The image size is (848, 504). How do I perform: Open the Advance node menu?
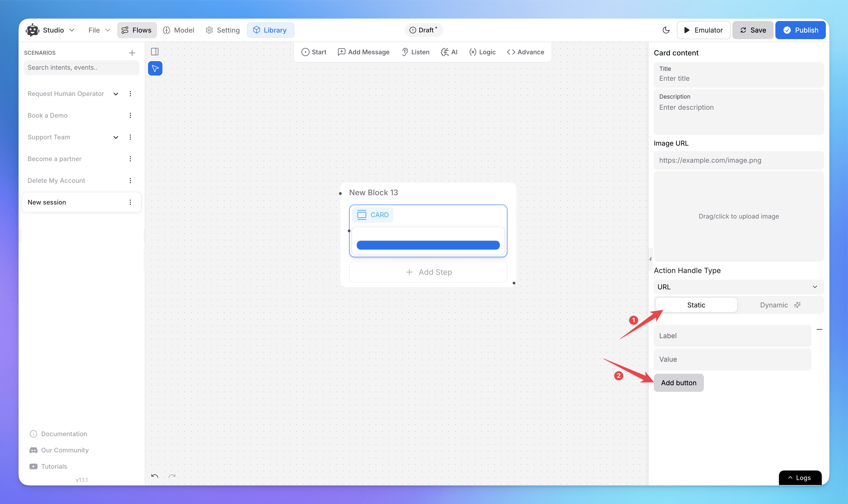tap(525, 52)
